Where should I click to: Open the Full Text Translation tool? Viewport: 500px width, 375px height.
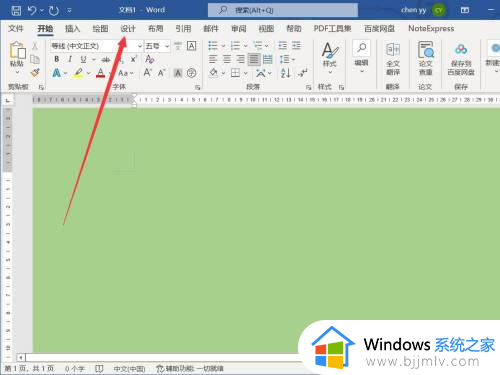(393, 59)
